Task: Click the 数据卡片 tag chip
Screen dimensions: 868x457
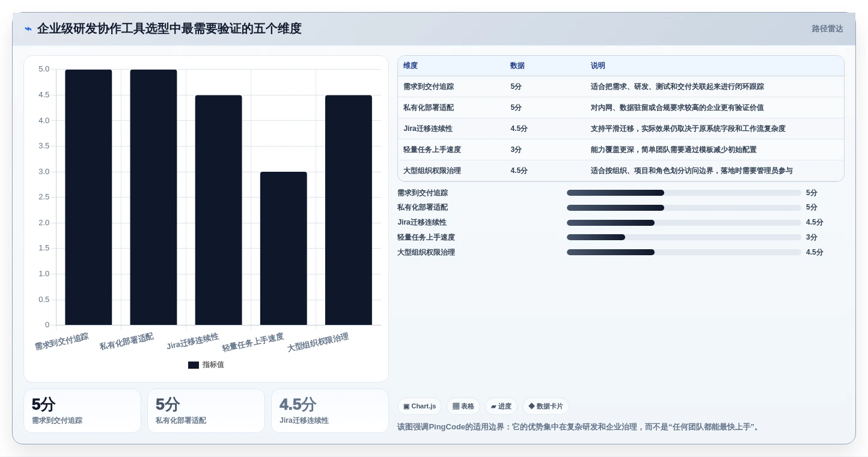Action: [x=546, y=407]
